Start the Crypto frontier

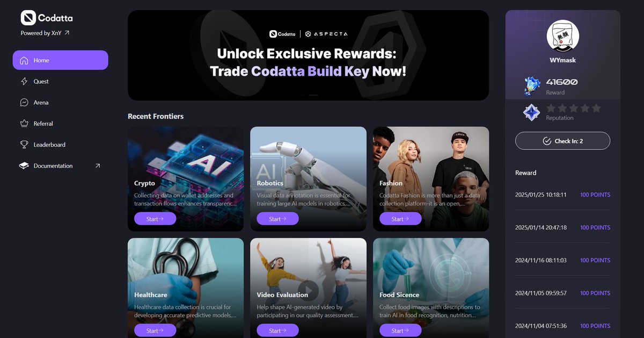155,219
